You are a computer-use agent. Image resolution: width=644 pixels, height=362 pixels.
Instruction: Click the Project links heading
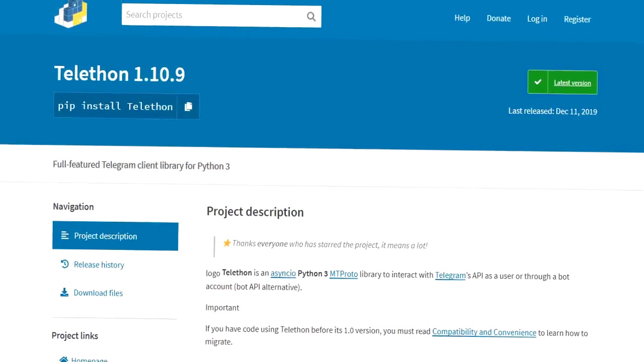75,335
